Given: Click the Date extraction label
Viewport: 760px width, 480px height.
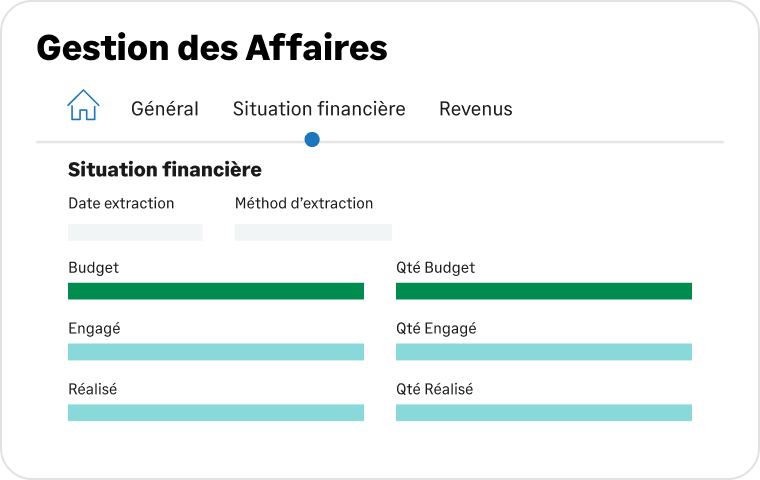Looking at the screenshot, I should [x=121, y=203].
